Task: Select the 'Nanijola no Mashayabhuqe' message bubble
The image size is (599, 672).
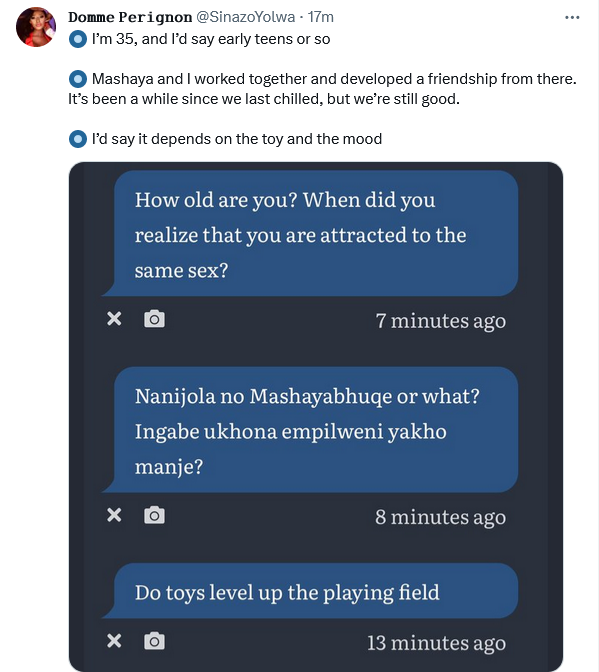Action: click(310, 430)
